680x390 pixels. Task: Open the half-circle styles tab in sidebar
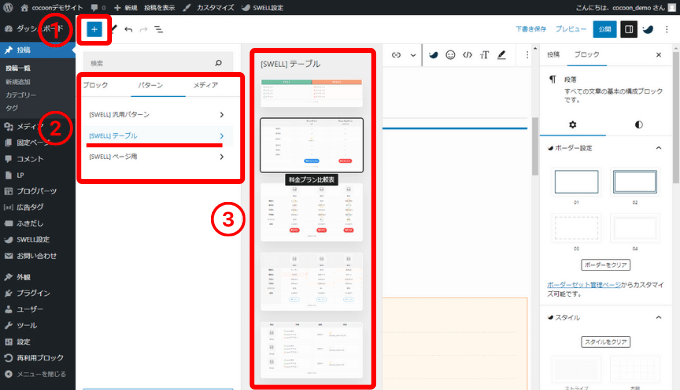pos(638,125)
